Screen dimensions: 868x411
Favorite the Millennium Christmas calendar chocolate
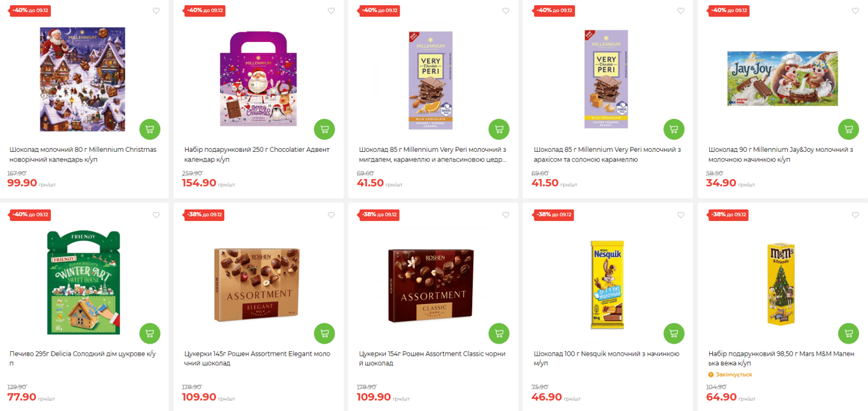click(156, 11)
